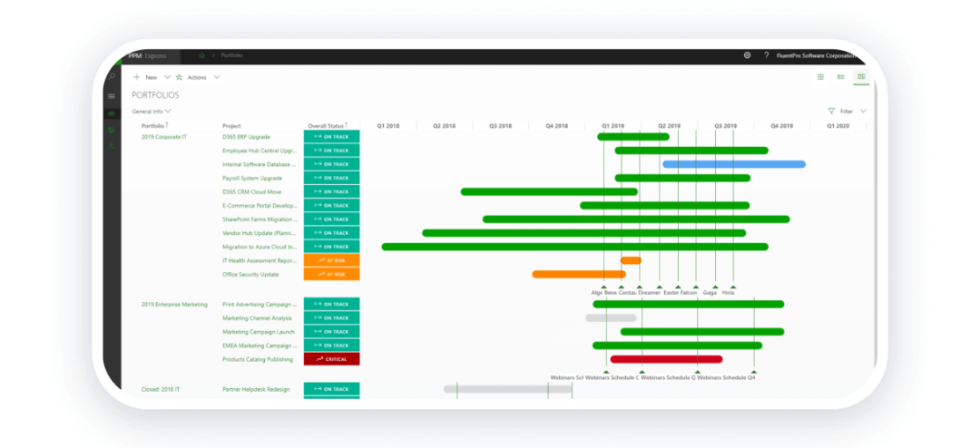This screenshot has height=448, width=980.
Task: Open the E-Commerce Portal Development project
Action: click(x=260, y=206)
